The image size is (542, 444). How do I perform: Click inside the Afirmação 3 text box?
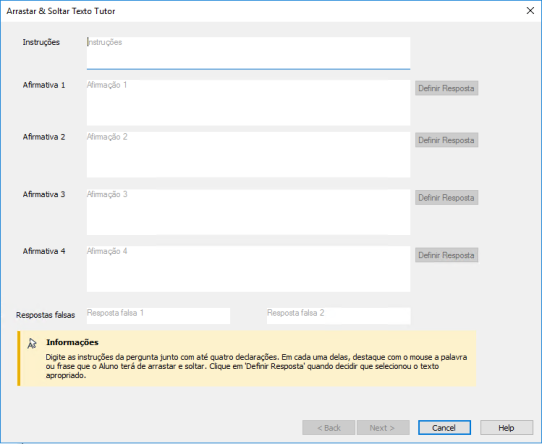(x=248, y=212)
